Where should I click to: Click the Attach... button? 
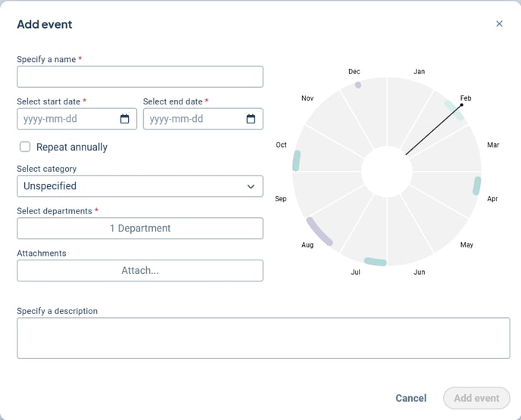click(140, 270)
